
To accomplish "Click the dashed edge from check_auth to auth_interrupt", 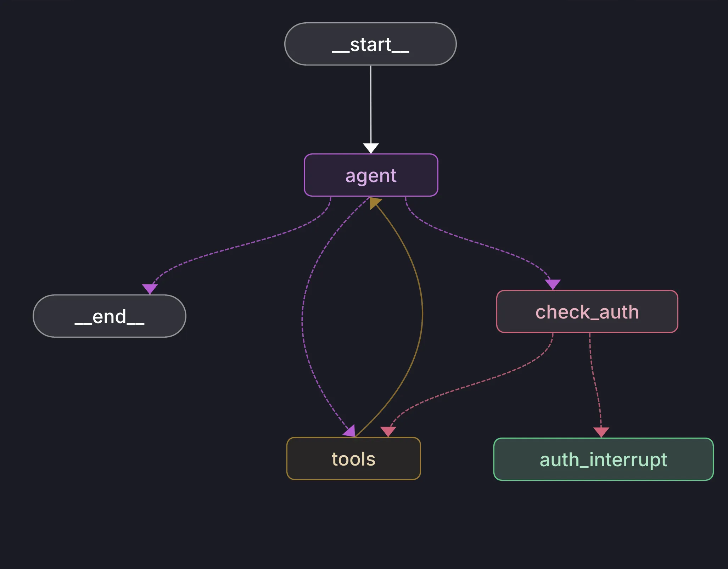I will [x=594, y=383].
